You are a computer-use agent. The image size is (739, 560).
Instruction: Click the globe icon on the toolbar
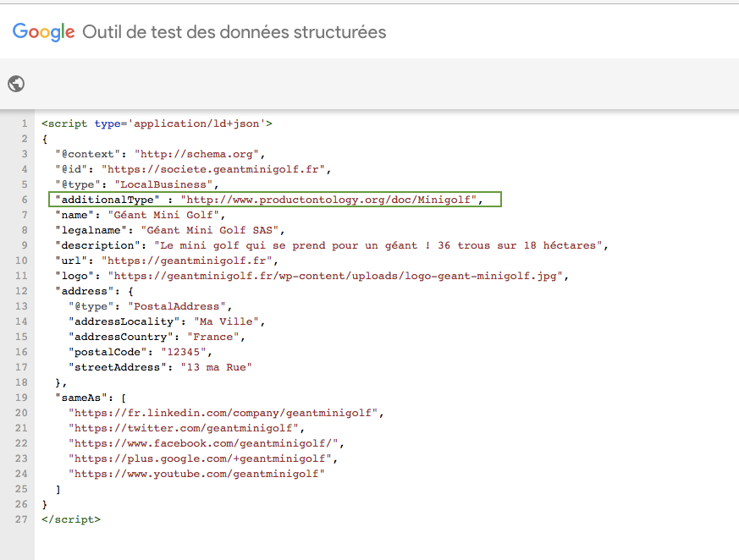[15, 83]
